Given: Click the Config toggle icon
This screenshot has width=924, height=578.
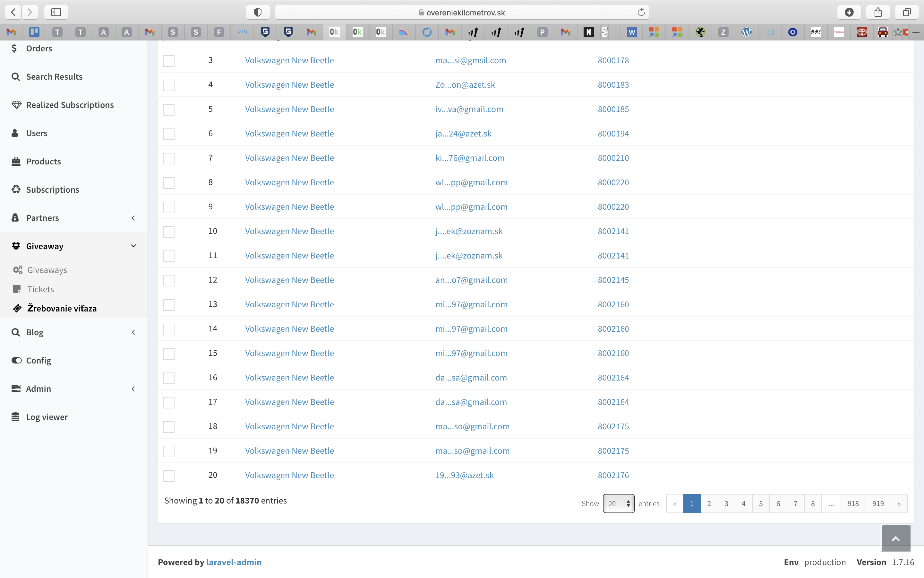Looking at the screenshot, I should 16,360.
